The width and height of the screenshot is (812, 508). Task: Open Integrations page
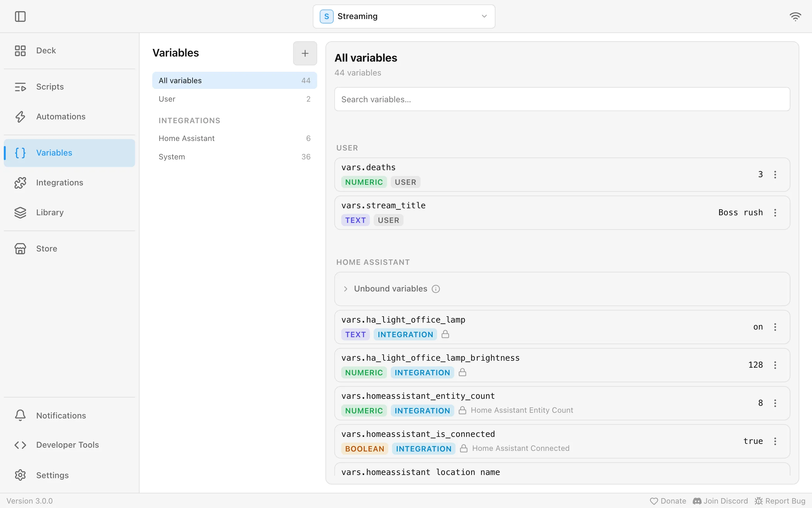point(69,183)
